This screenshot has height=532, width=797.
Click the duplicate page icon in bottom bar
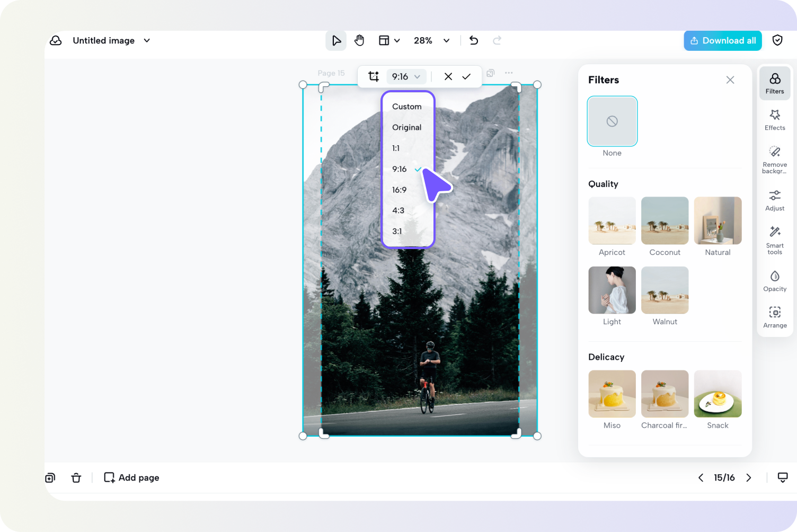point(50,478)
